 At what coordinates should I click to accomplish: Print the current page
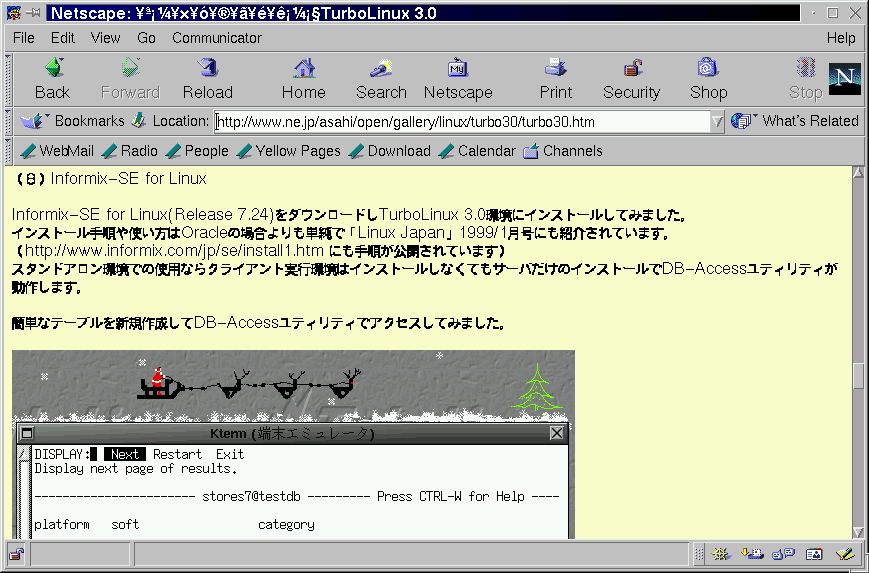click(556, 79)
